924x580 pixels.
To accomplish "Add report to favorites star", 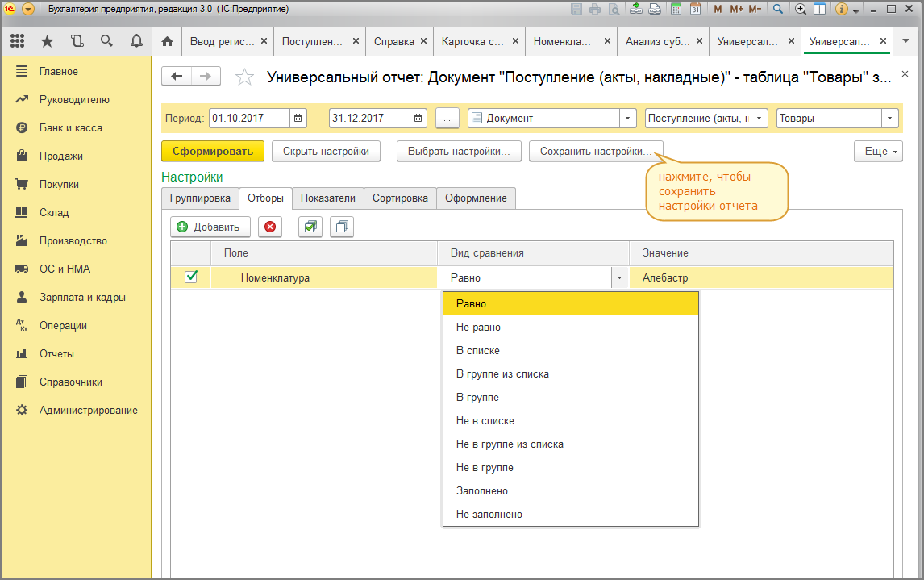I will click(x=243, y=77).
